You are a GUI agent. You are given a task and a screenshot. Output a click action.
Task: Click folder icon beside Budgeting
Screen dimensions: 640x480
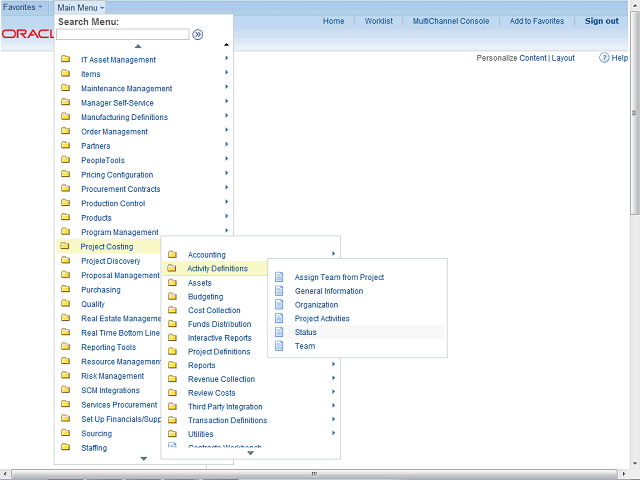[172, 296]
